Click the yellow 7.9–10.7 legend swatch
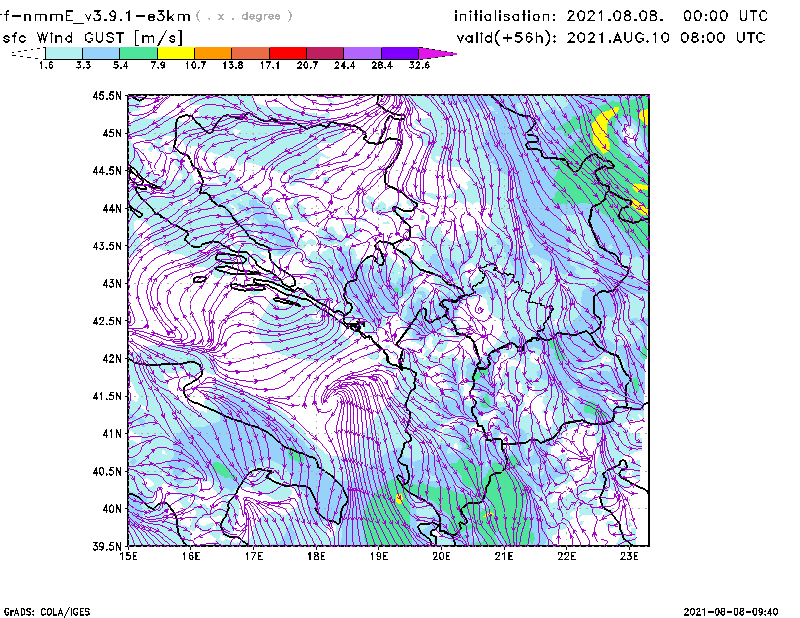 (x=176, y=53)
